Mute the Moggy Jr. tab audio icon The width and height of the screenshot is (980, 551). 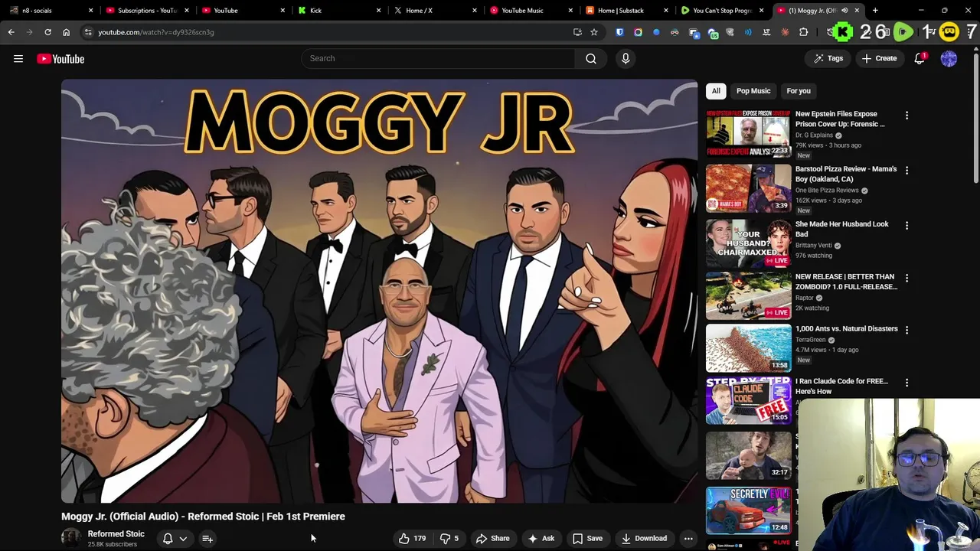point(844,11)
